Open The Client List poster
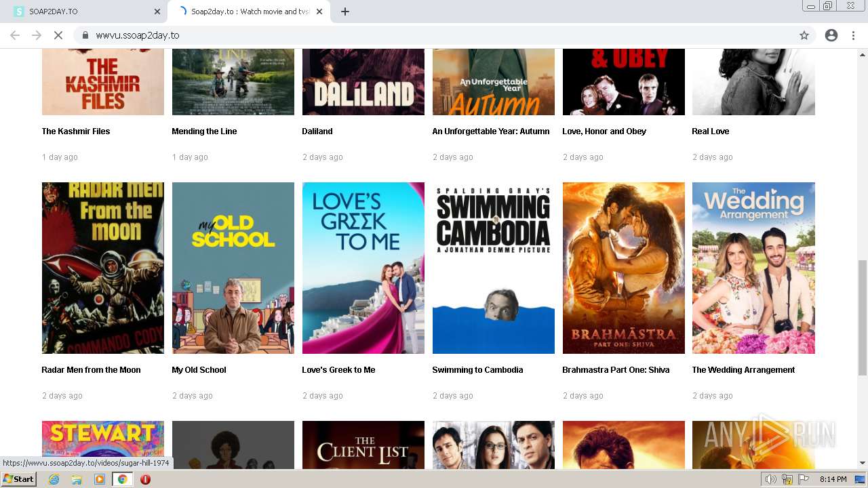The image size is (868, 488). click(363, 445)
